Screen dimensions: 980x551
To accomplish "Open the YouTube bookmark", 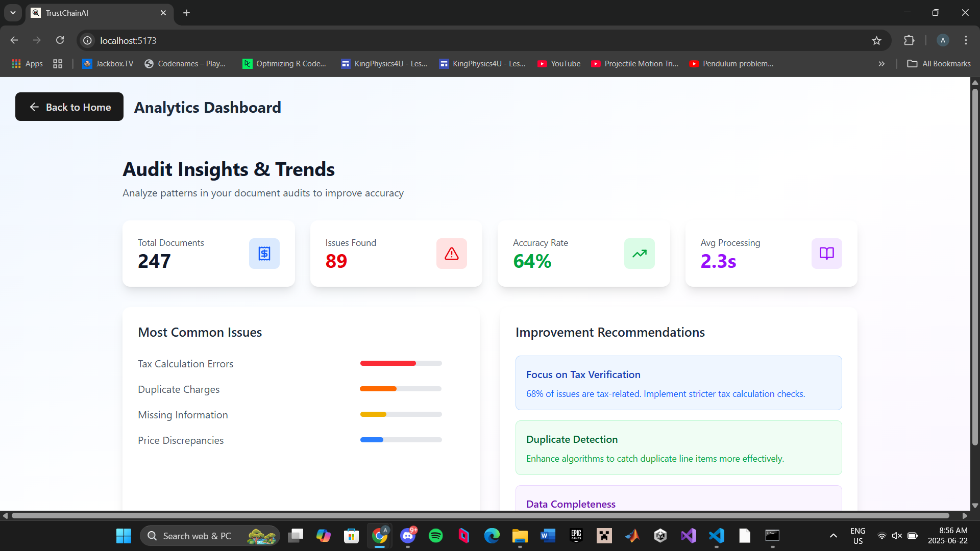I will click(559, 64).
